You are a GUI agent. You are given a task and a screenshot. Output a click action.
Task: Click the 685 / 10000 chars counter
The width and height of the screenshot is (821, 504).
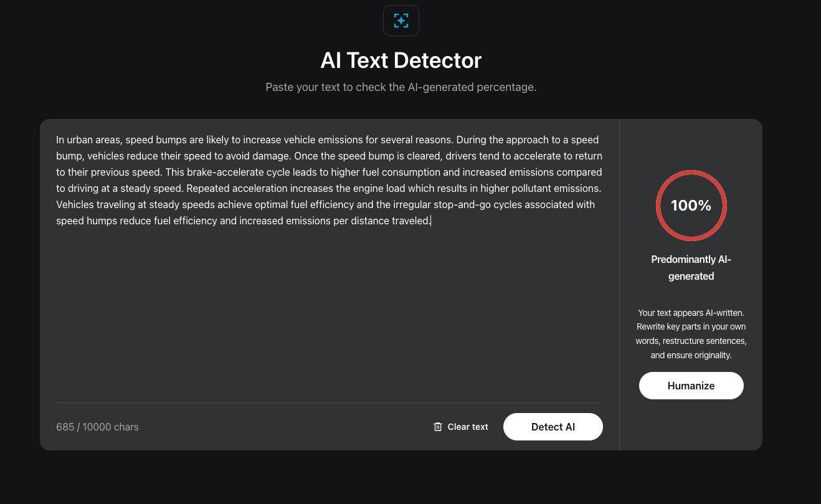(97, 427)
